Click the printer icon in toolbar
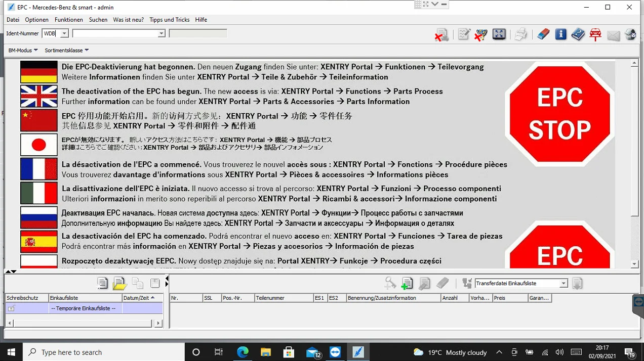This screenshot has width=644, height=361. pyautogui.click(x=520, y=34)
